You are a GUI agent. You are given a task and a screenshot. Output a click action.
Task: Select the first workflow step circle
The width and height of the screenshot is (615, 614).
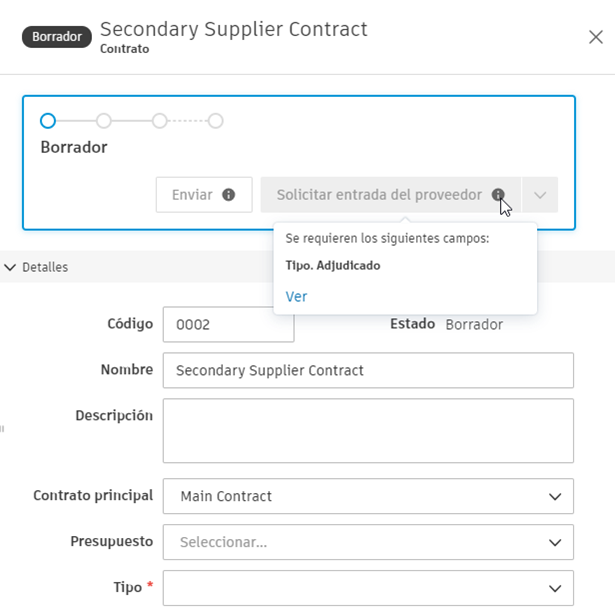point(48,121)
